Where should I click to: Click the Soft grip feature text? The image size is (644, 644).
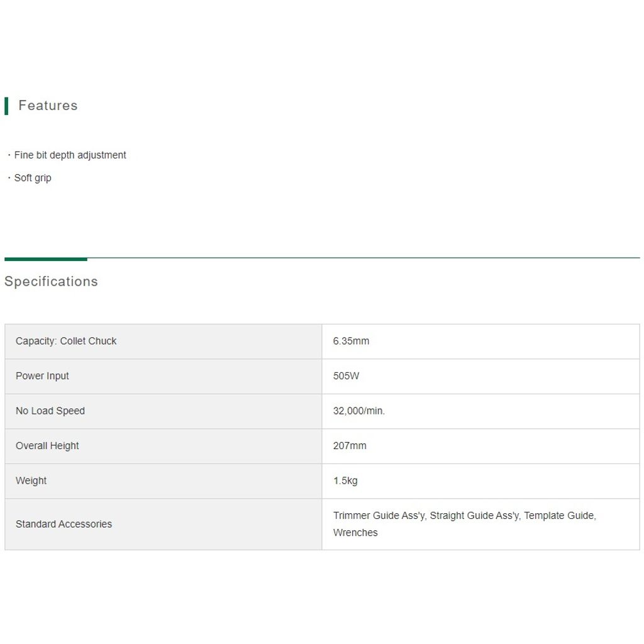[x=33, y=178]
